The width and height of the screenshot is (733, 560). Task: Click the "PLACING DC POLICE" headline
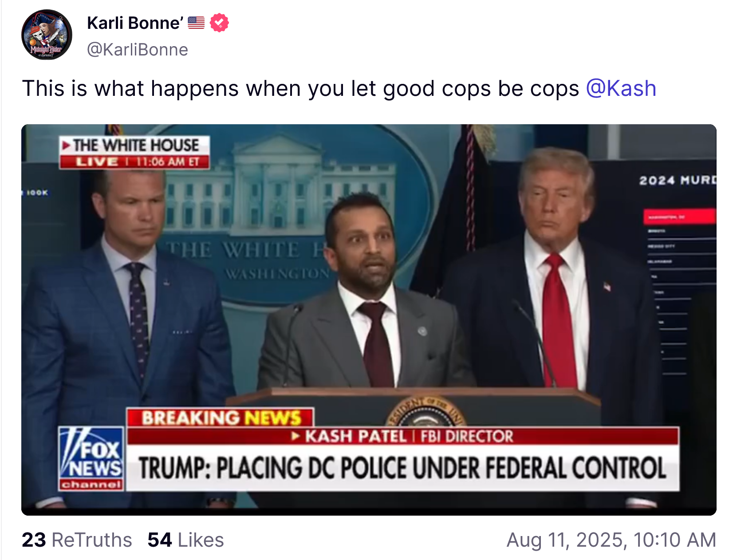point(402,468)
